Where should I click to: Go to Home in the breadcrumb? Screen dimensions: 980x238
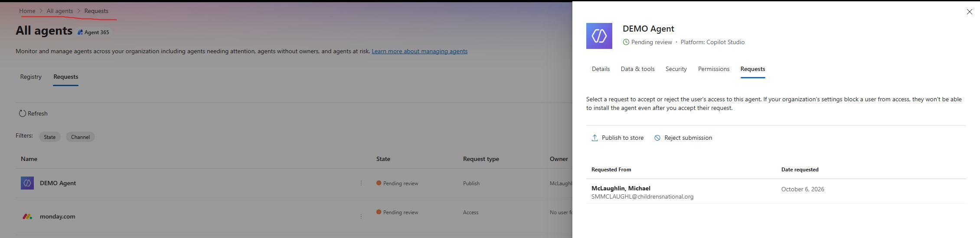click(x=27, y=11)
